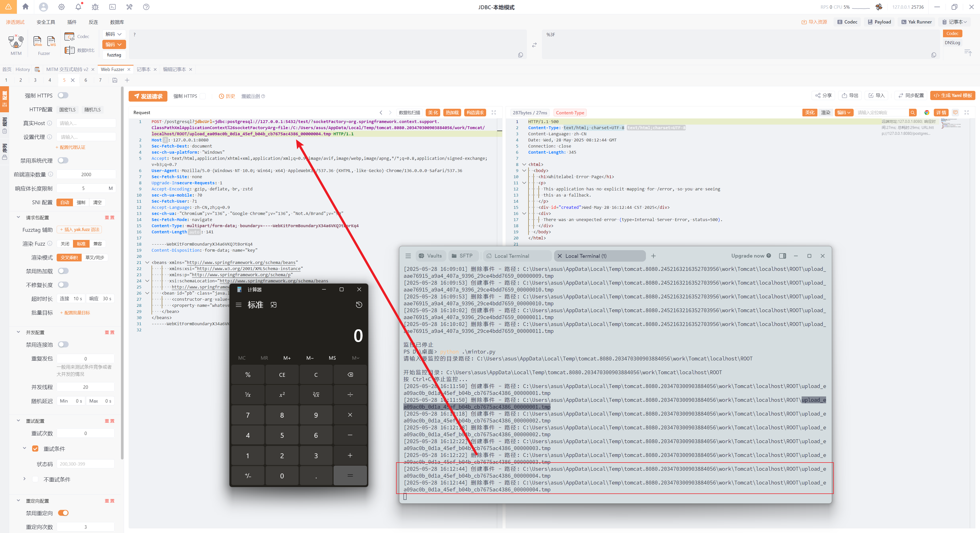Click the 真实Host input field
The image size is (980, 533).
(86, 123)
